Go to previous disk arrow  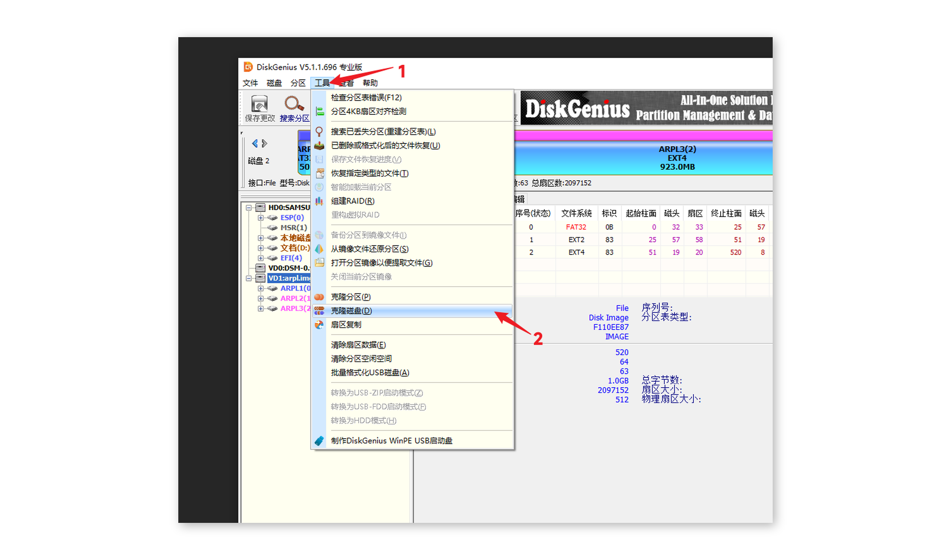[x=255, y=144]
